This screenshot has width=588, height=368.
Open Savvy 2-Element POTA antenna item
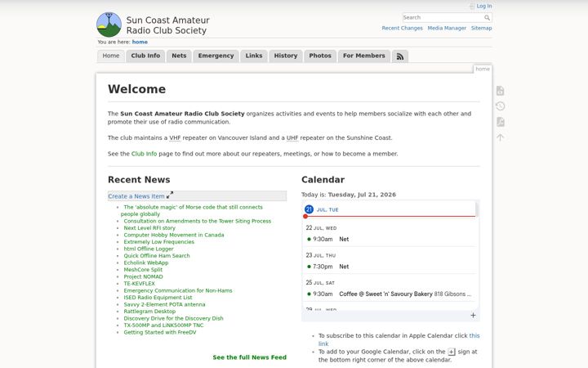tap(164, 304)
